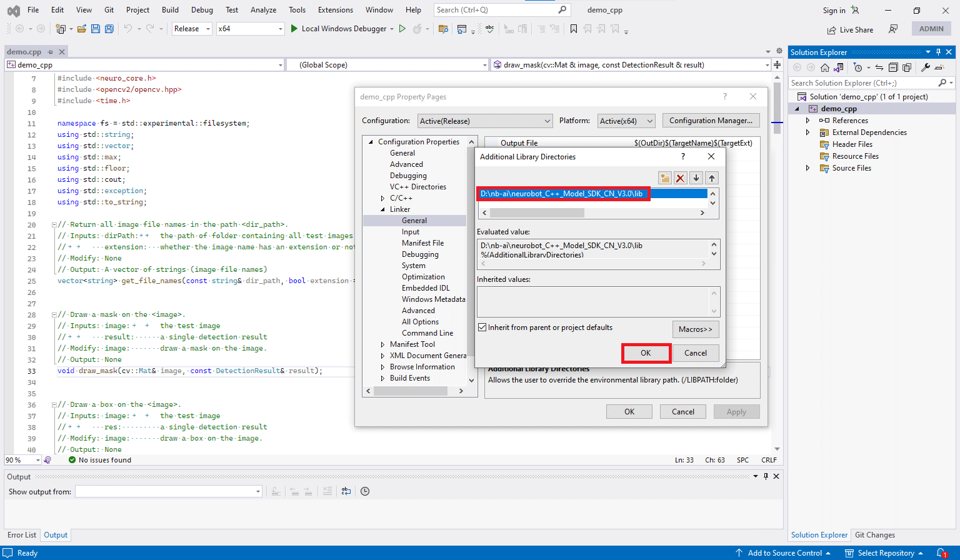
Task: Start Without Debugging using the hollow green arrow
Action: point(402,29)
